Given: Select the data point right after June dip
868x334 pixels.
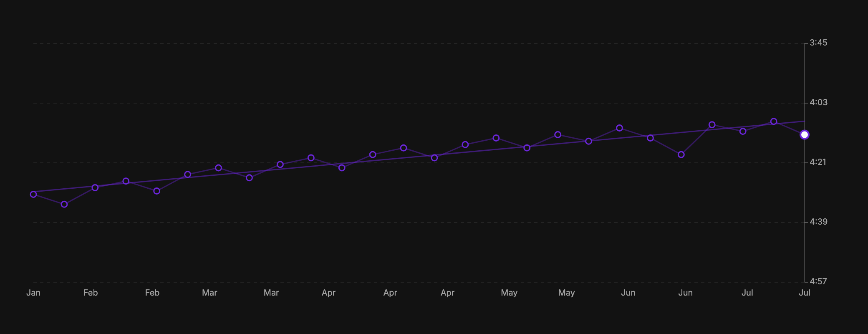Looking at the screenshot, I should [x=712, y=125].
